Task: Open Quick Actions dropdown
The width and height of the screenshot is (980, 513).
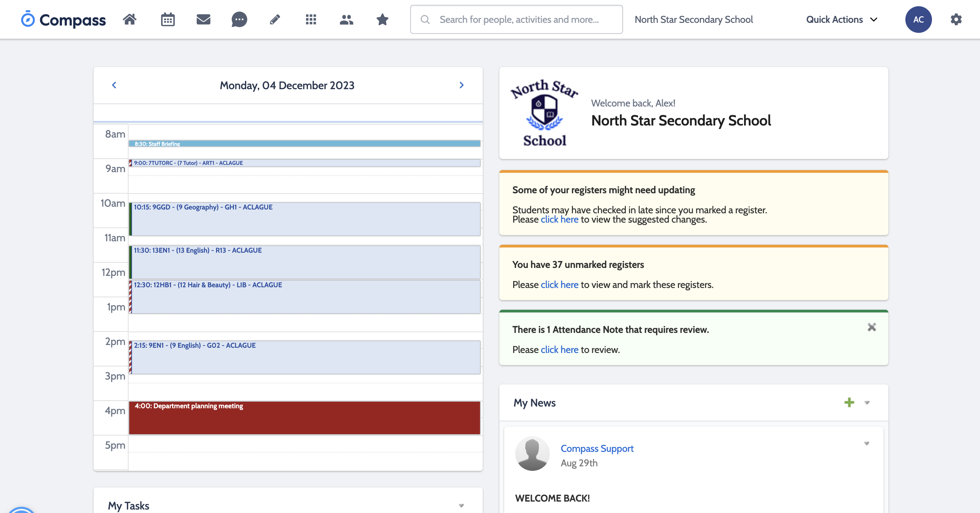Action: (841, 19)
